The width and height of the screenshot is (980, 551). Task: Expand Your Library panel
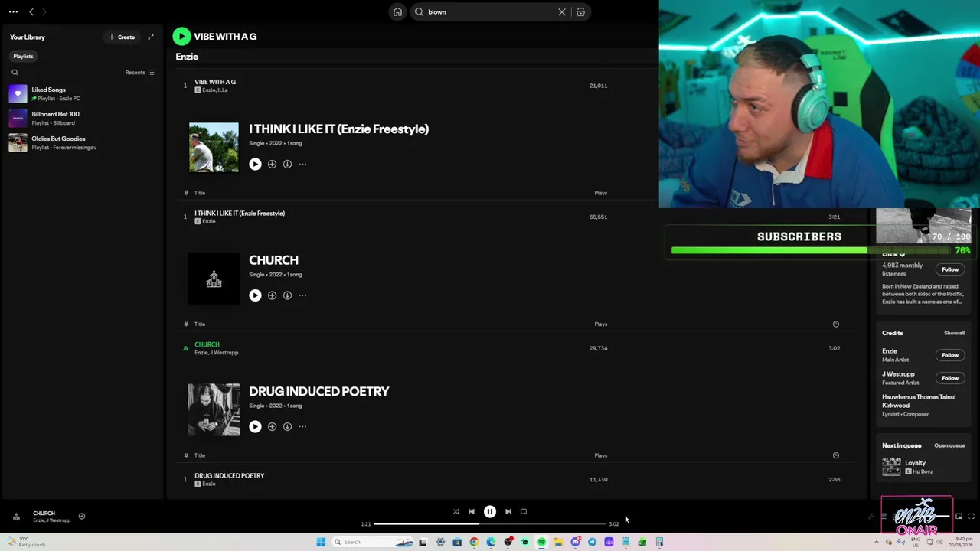coord(151,37)
